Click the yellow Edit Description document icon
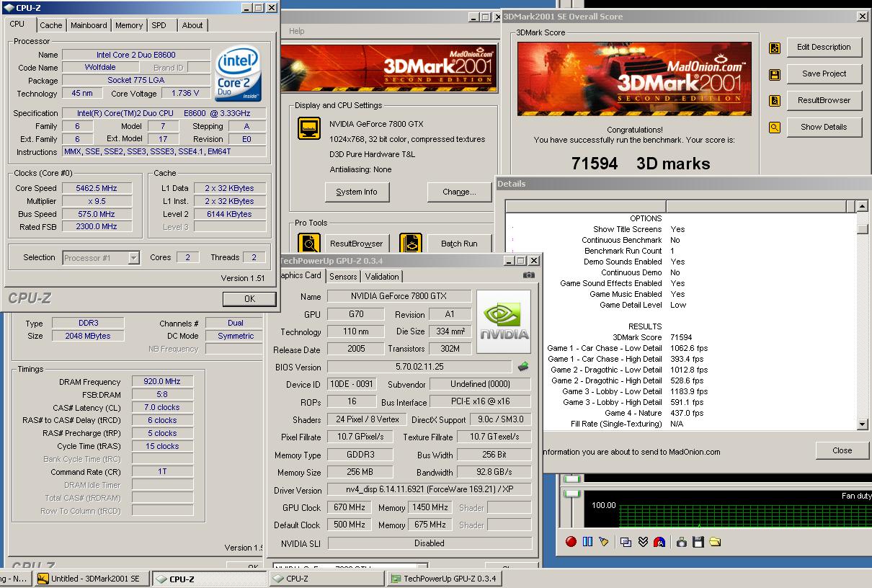The image size is (872, 588). click(x=775, y=48)
